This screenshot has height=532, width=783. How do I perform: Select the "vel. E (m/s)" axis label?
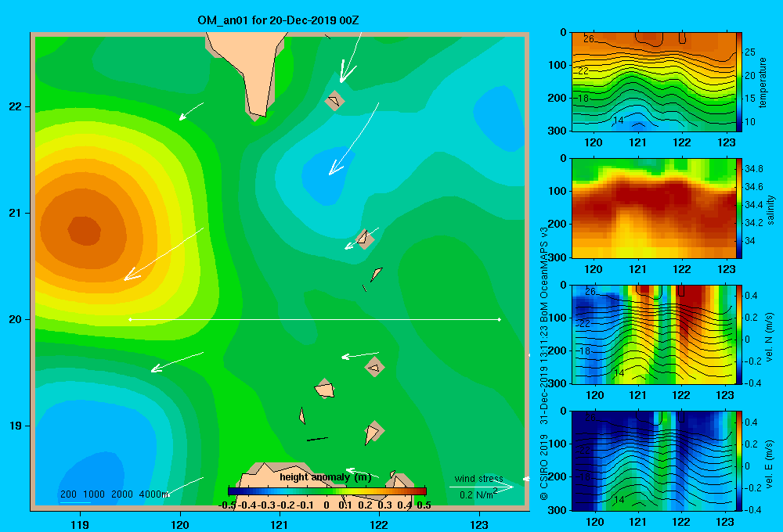pos(770,464)
